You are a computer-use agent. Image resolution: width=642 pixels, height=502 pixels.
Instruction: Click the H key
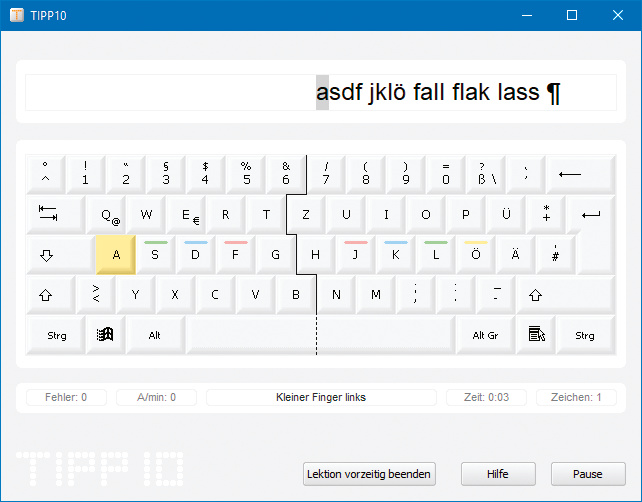tap(316, 255)
